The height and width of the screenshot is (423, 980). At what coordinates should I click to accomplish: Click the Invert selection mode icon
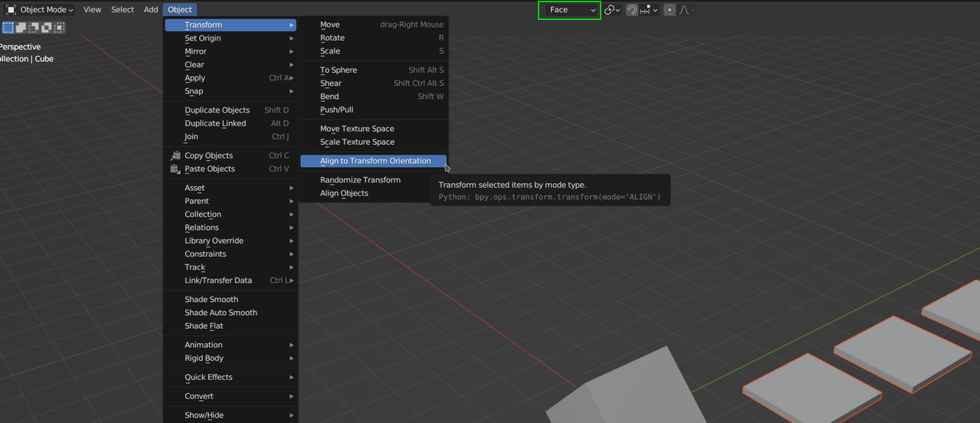47,28
